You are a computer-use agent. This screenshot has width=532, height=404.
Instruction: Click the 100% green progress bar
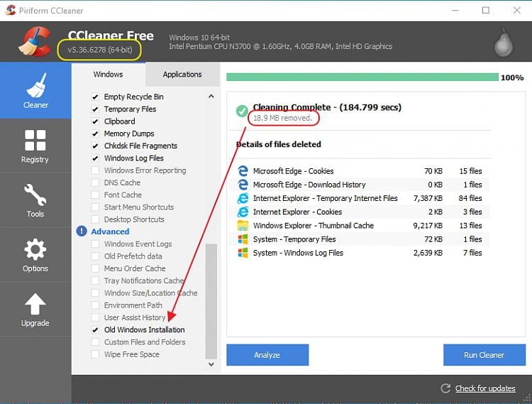click(362, 77)
